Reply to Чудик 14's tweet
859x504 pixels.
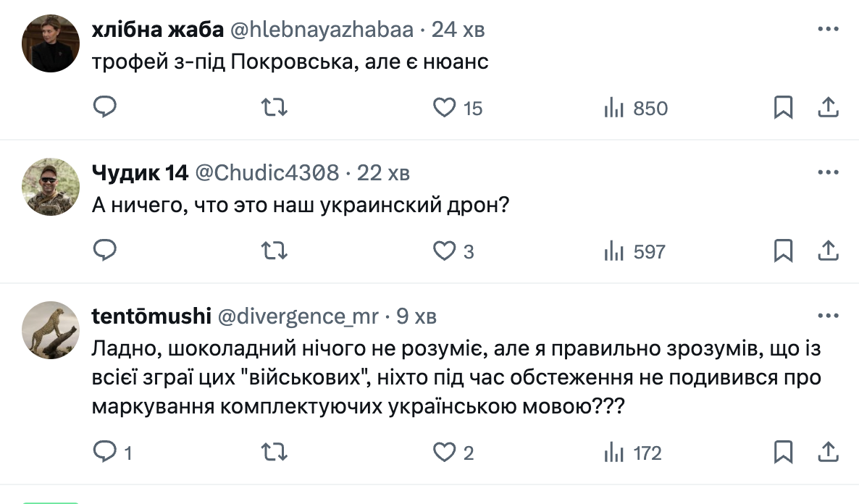[106, 251]
